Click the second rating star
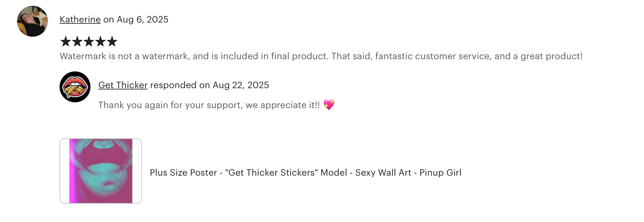The height and width of the screenshot is (222, 644). [x=77, y=42]
